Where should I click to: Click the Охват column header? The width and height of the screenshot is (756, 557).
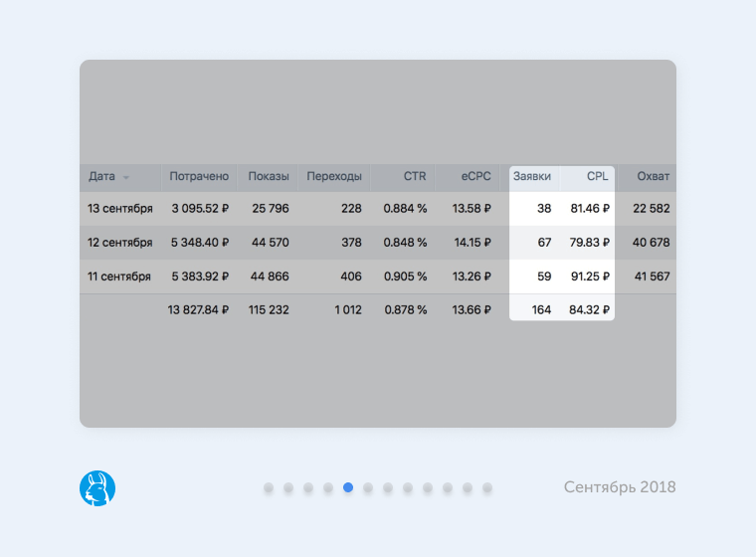coord(653,177)
